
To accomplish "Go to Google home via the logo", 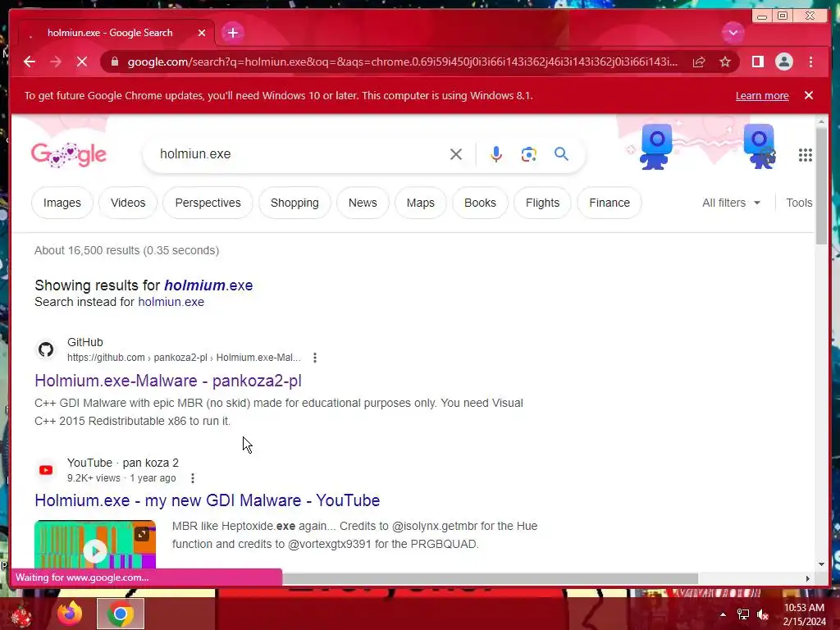I will point(69,155).
